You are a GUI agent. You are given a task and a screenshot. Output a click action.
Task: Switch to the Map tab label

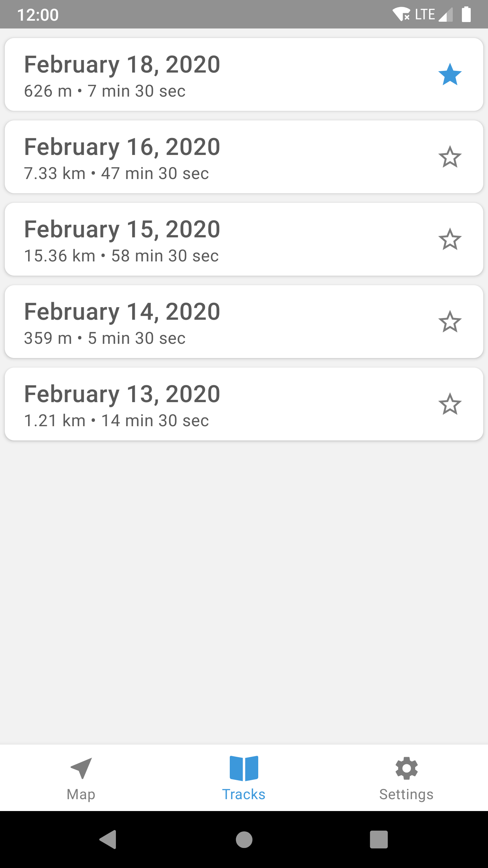coord(81,794)
